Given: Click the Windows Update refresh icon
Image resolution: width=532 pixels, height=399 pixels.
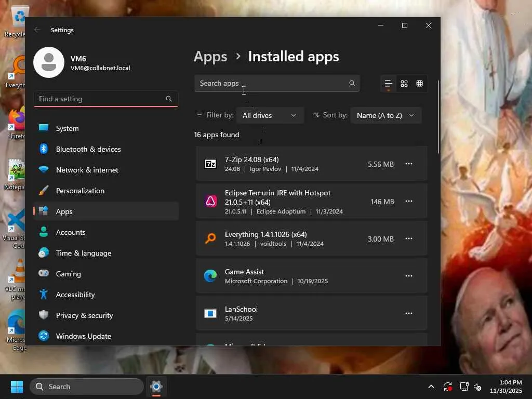Looking at the screenshot, I should tap(44, 336).
